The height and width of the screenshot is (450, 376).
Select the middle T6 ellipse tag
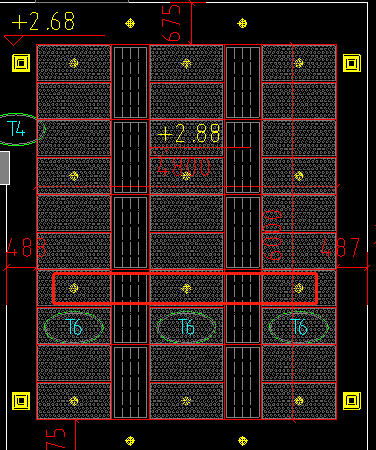[186, 327]
